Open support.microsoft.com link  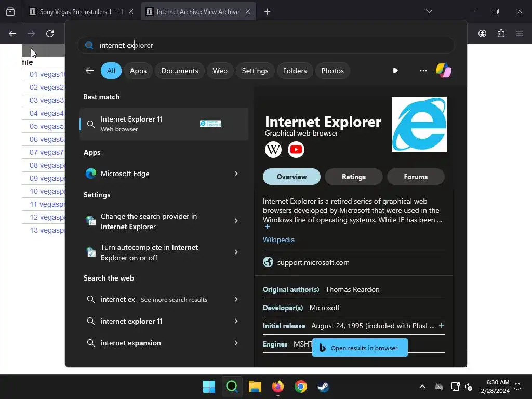point(313,262)
